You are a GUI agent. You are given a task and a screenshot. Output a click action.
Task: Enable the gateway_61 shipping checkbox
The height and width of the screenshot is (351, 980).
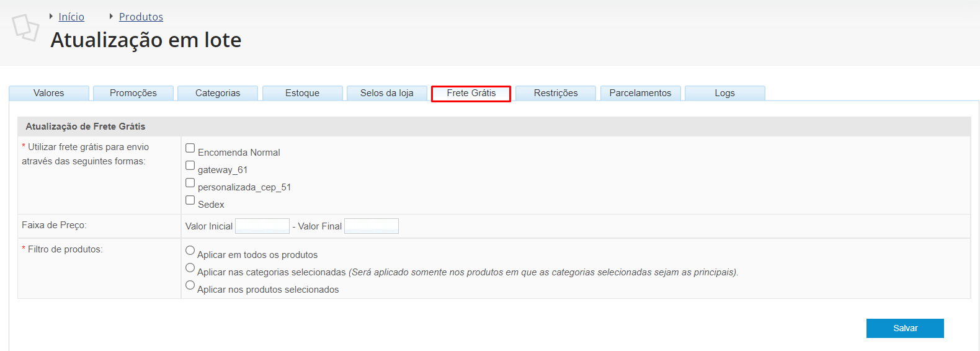tap(190, 166)
